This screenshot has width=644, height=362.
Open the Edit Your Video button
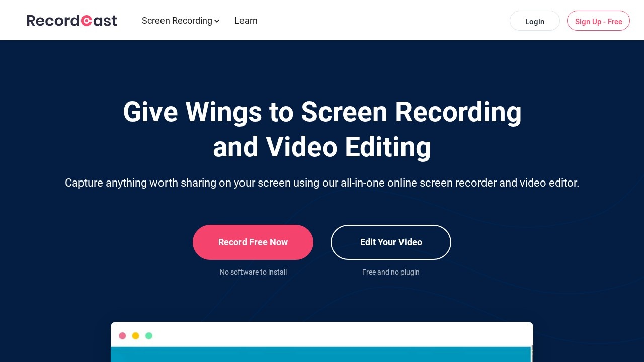point(391,242)
